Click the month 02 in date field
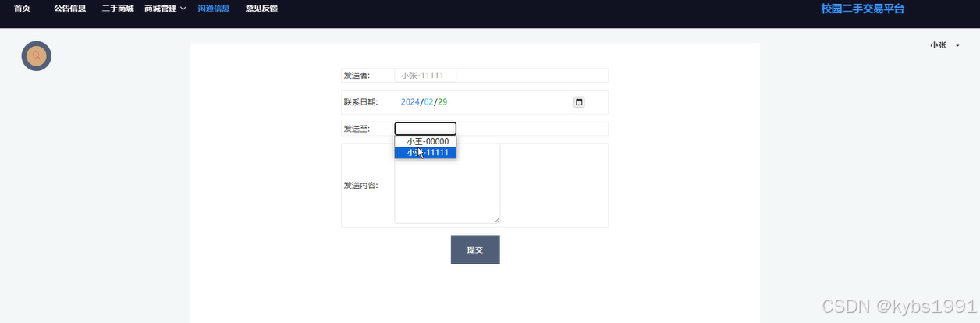Image resolution: width=980 pixels, height=323 pixels. [x=429, y=102]
